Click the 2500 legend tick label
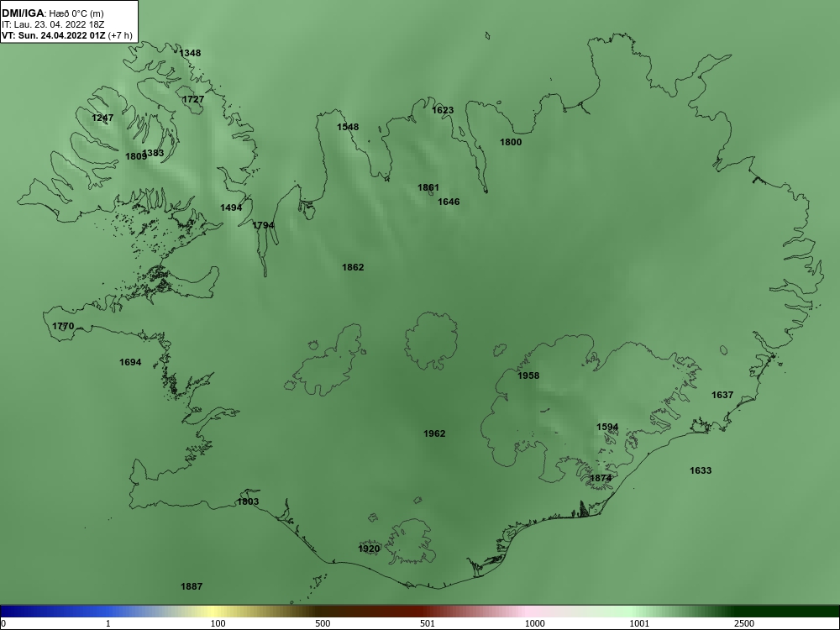Image resolution: width=840 pixels, height=630 pixels. click(744, 623)
